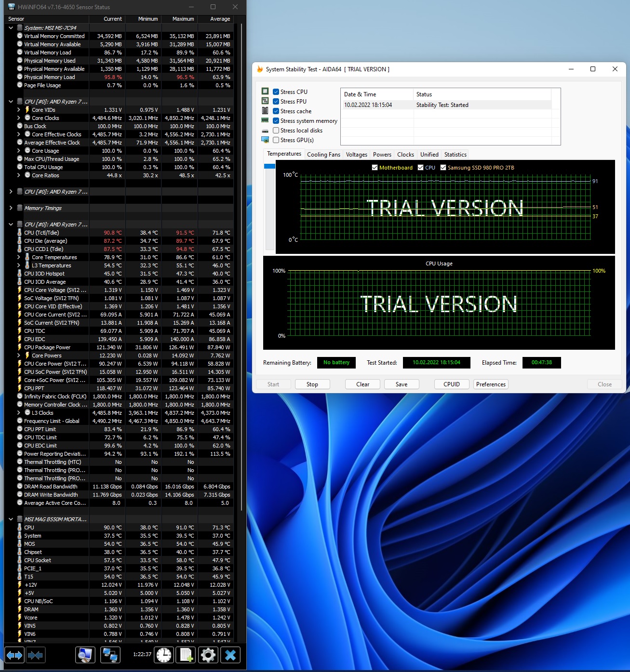Click thermometer icon of Chipset row
Image resolution: width=630 pixels, height=672 pixels.
click(x=20, y=552)
